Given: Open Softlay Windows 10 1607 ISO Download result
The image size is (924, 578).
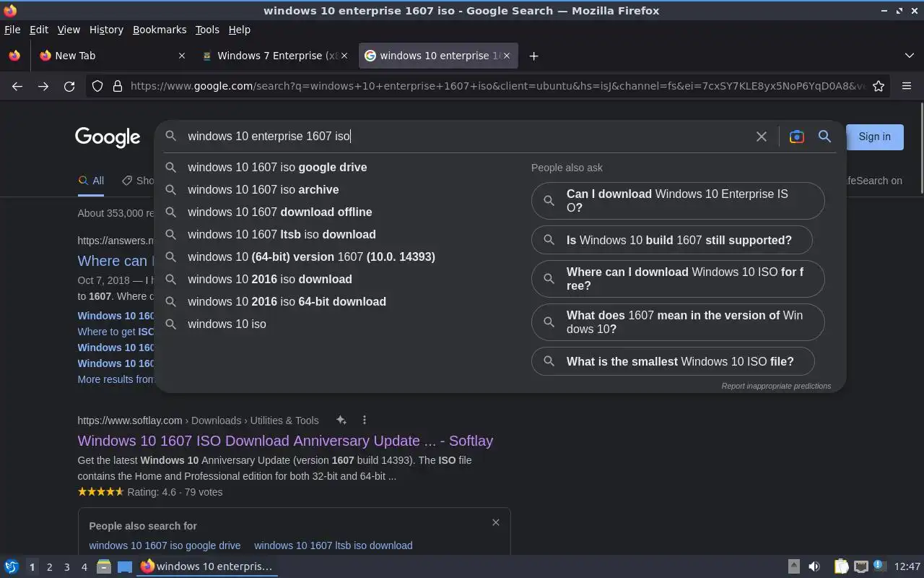Looking at the screenshot, I should 285,441.
